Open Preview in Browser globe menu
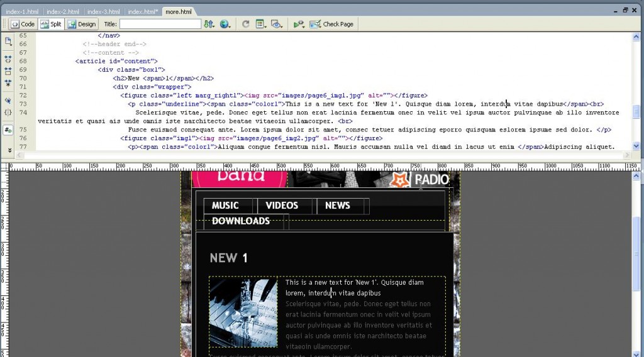The height and width of the screenshot is (357, 644). (x=225, y=25)
